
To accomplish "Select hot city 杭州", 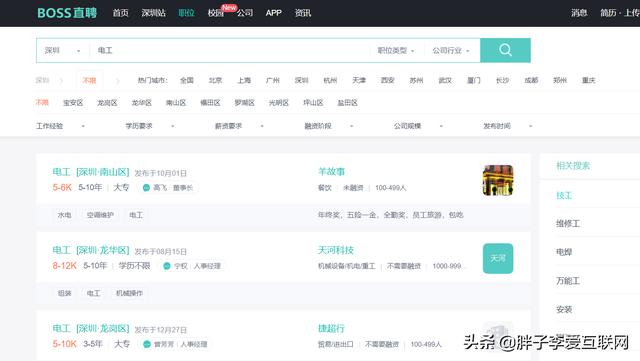I will [x=330, y=80].
